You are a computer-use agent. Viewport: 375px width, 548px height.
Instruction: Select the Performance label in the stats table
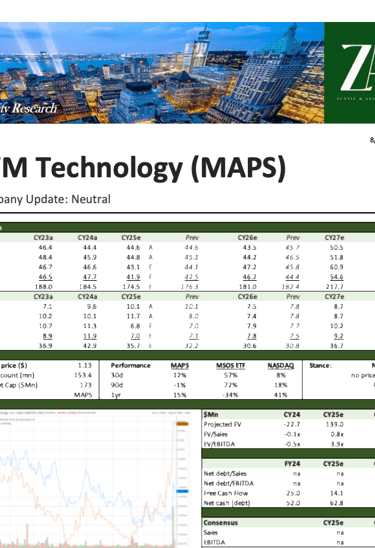(130, 366)
